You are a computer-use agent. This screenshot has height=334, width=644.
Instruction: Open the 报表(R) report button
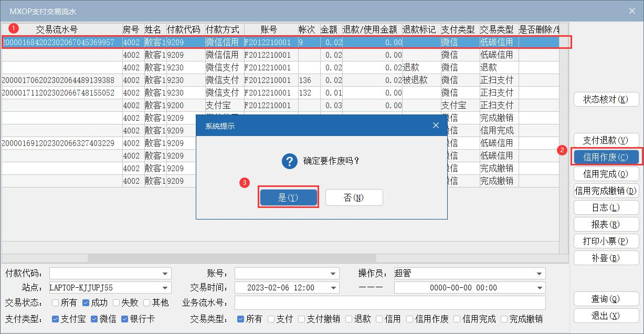606,224
